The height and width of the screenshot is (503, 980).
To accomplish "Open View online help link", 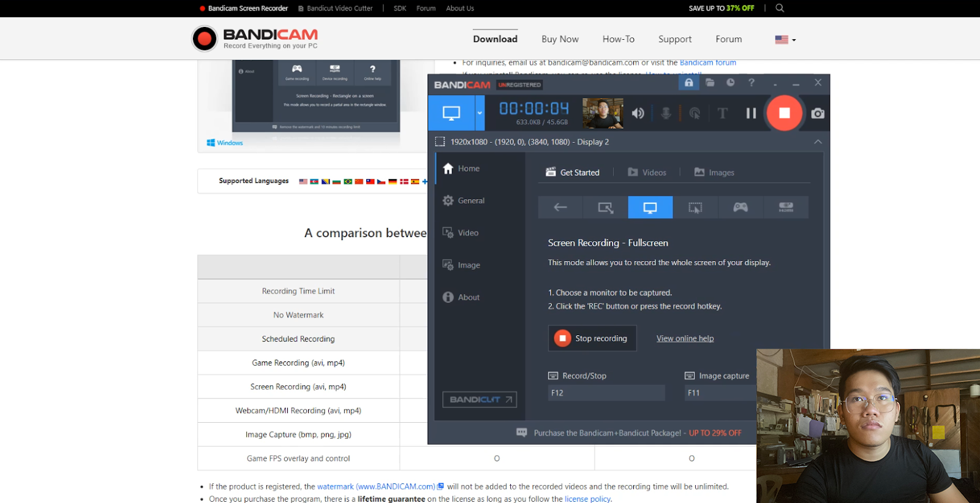I will tap(685, 338).
